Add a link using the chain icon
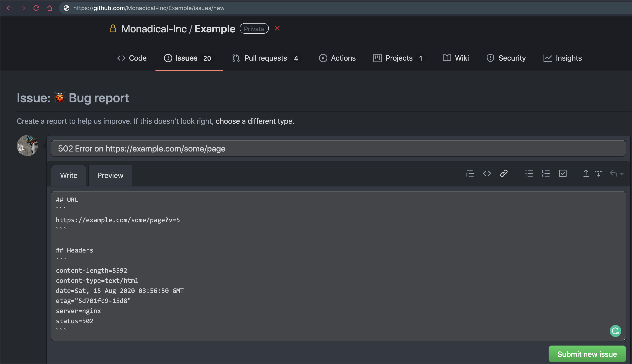Screen dimensions: 632x364 503,174
